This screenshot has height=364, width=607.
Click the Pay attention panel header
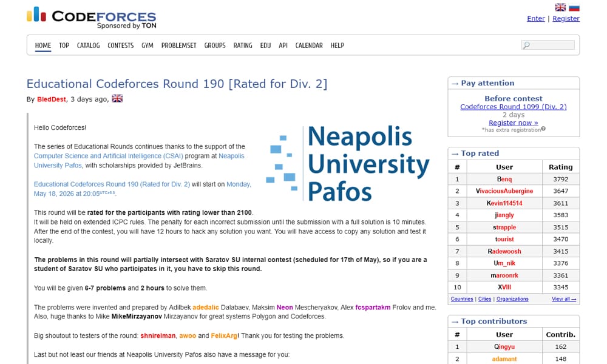514,83
